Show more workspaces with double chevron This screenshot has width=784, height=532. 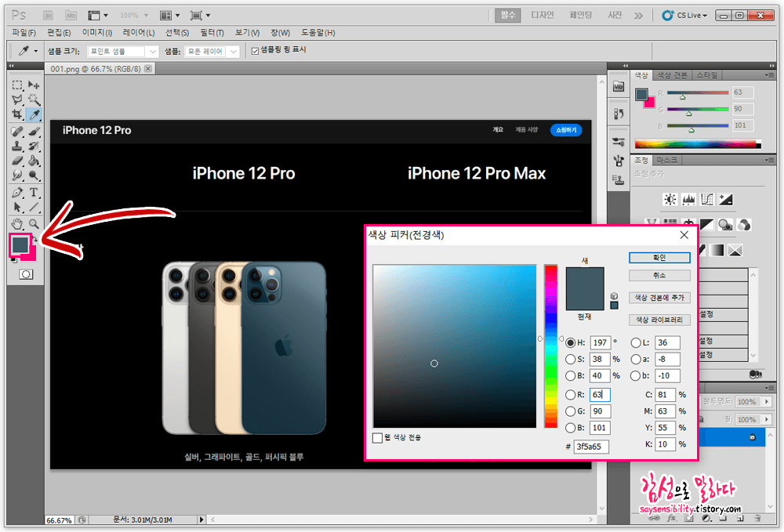638,16
